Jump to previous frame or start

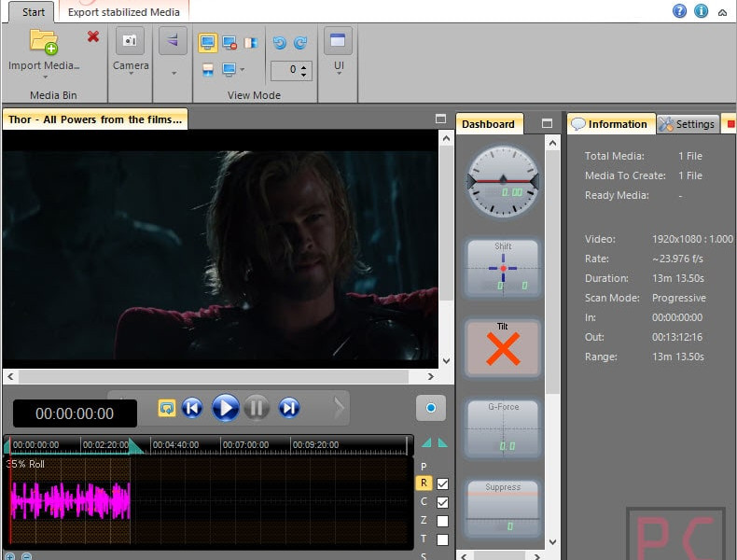192,408
